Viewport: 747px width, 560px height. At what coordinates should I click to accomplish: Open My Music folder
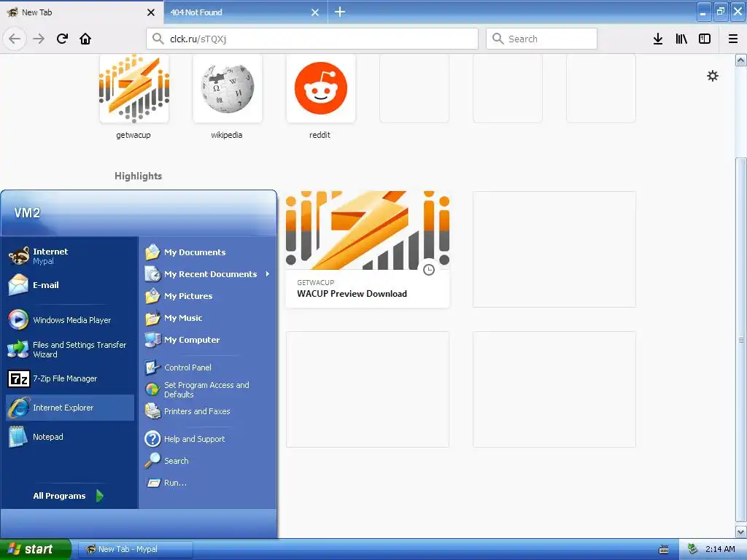click(x=208, y=318)
